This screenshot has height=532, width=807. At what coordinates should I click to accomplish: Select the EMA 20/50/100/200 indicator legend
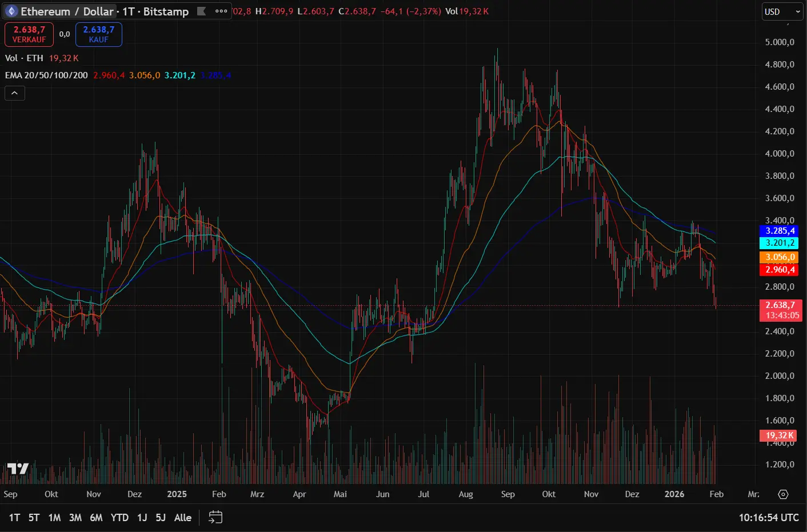[x=46, y=75]
